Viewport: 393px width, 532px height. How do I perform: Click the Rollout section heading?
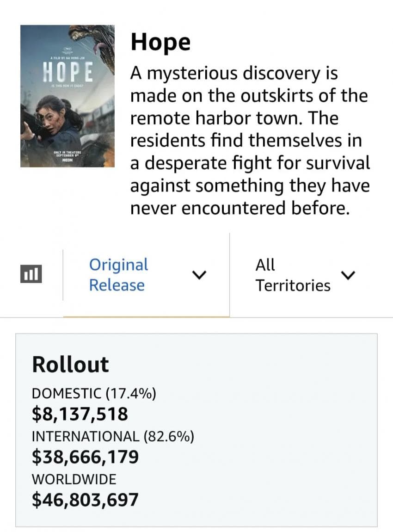(71, 365)
